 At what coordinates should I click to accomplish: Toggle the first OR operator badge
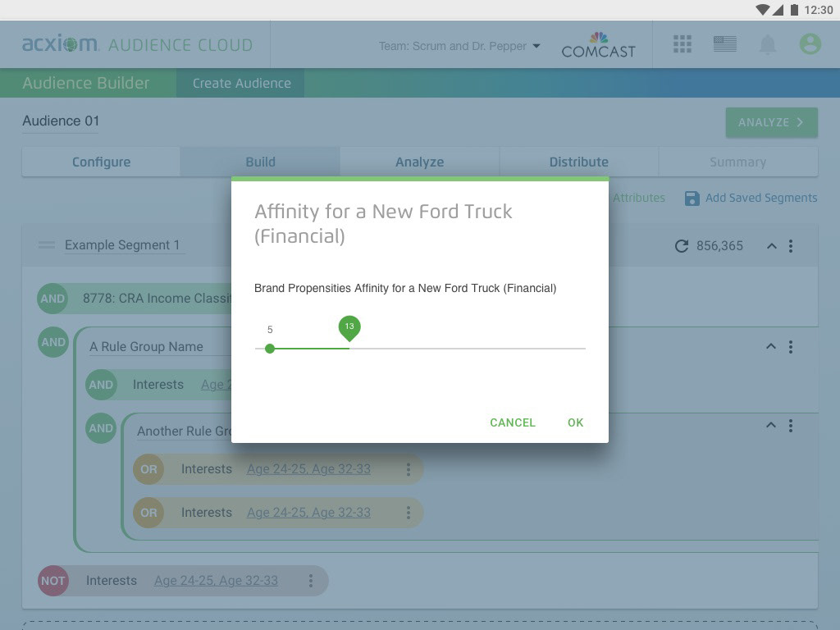[x=148, y=469]
